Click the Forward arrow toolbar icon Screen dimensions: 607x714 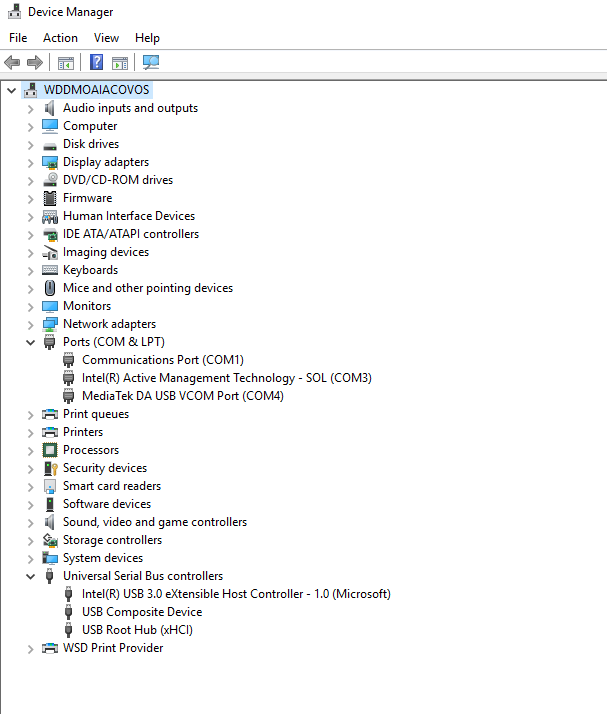coord(35,63)
